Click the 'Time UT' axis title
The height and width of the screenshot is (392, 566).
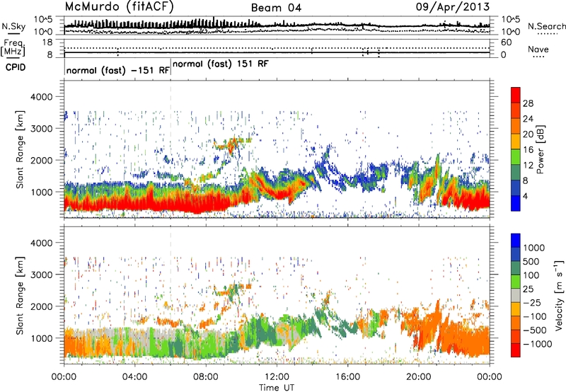(x=277, y=388)
